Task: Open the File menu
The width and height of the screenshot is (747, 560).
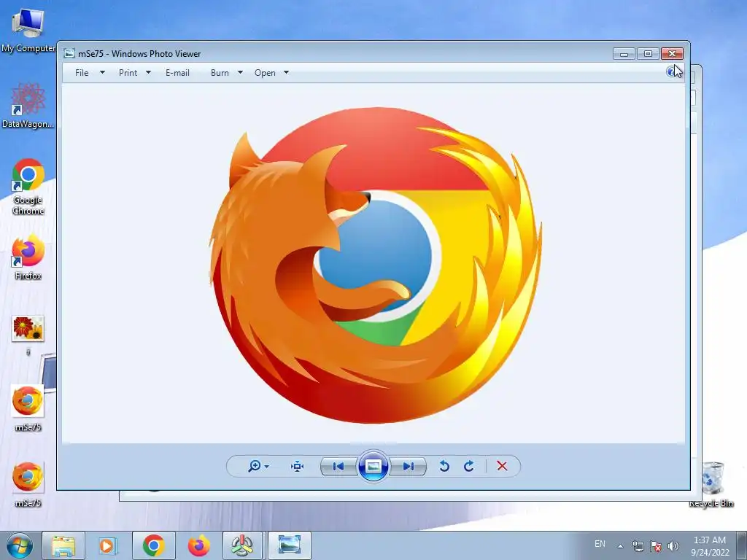Action: coord(82,73)
